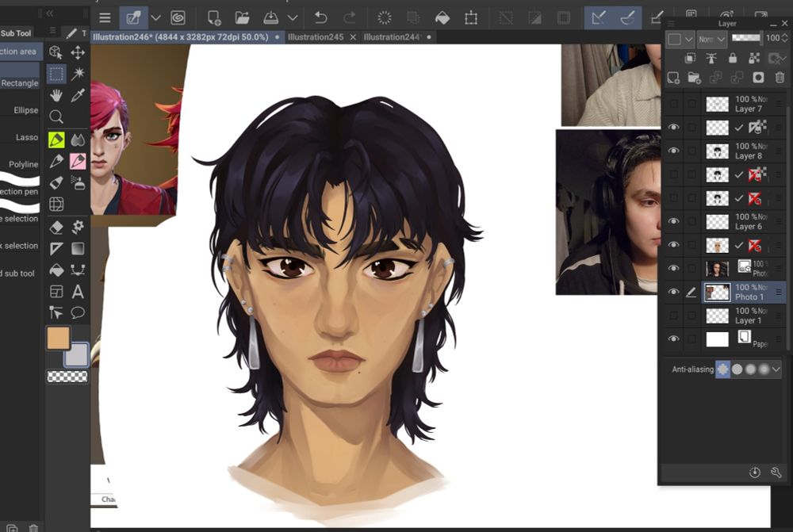Select the Hand move-canvas tool
Viewport: 793px width, 532px height.
point(56,95)
